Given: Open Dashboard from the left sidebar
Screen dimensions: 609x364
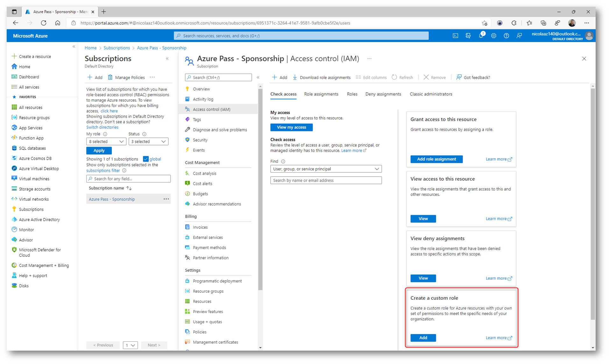Looking at the screenshot, I should [25, 77].
